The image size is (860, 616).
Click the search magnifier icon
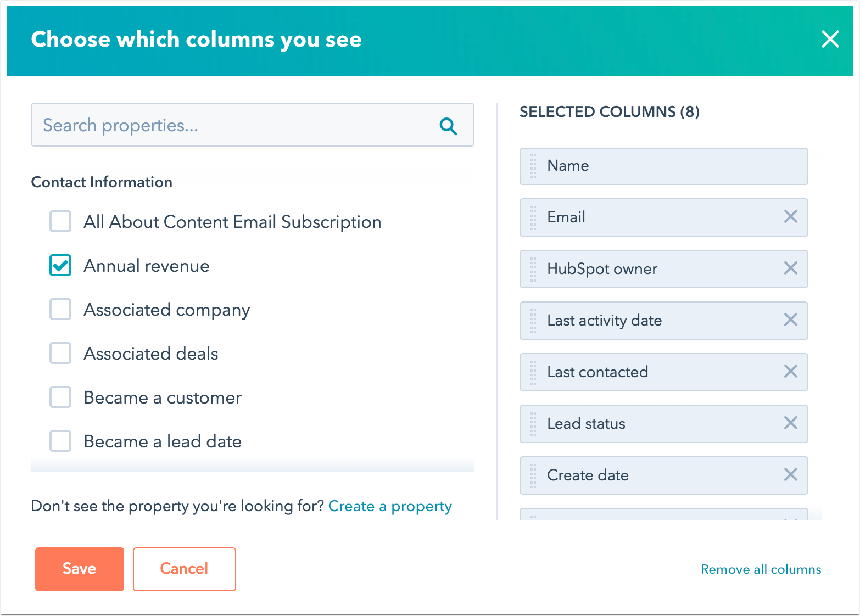tap(448, 126)
